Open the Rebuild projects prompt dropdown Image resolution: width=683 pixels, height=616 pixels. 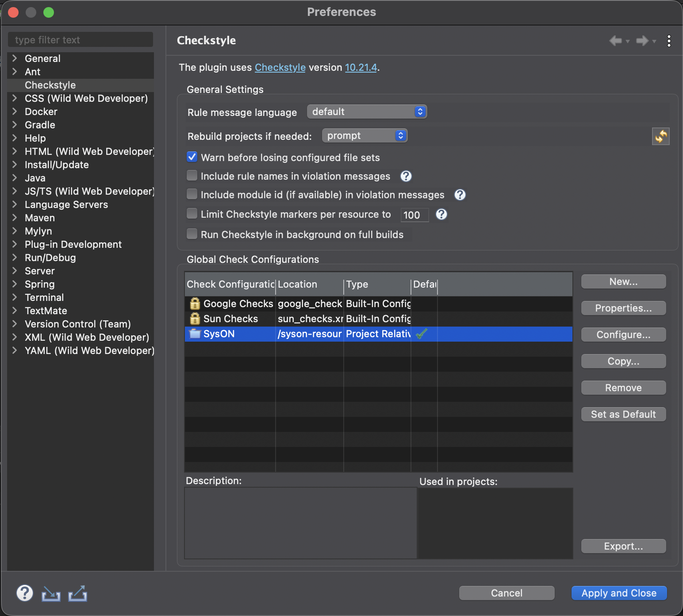click(364, 135)
